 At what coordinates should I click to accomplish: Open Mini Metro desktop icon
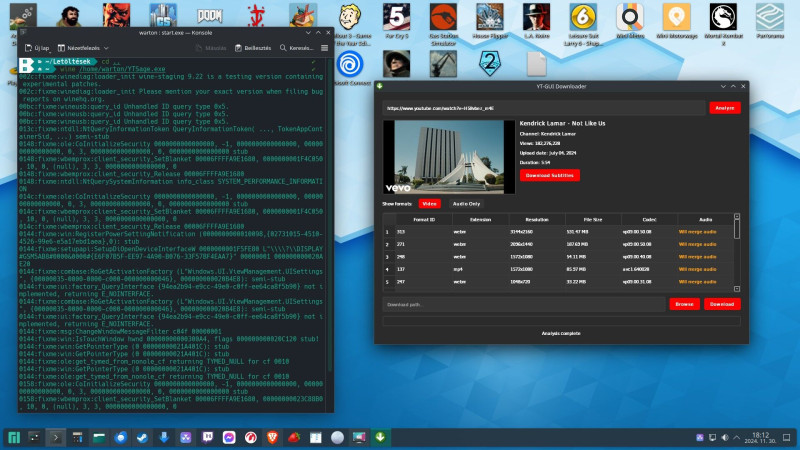[630, 21]
